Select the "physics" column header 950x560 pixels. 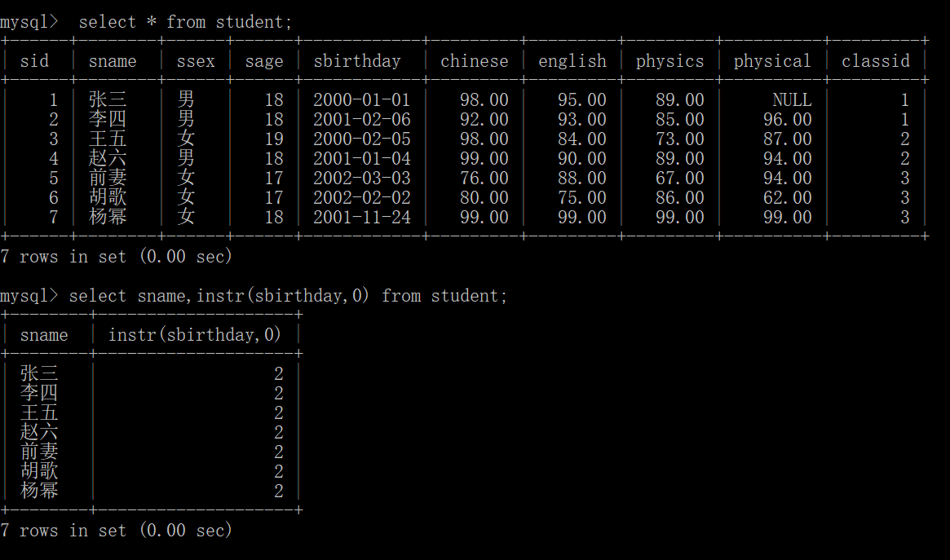[x=670, y=61]
